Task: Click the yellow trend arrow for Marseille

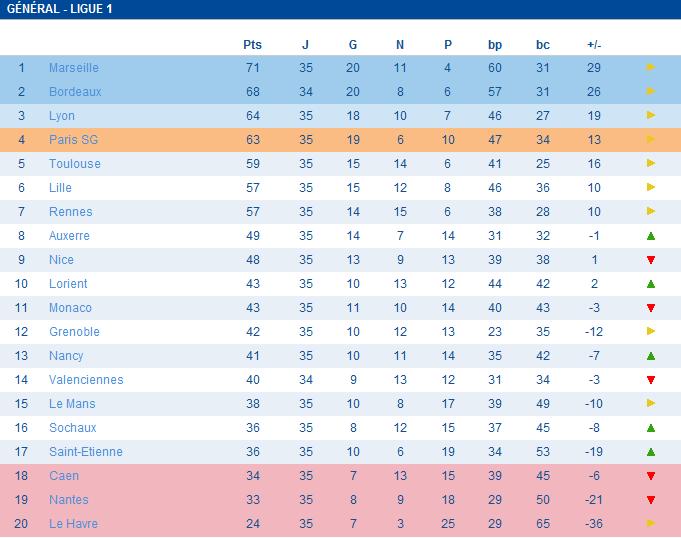Action: coord(650,68)
